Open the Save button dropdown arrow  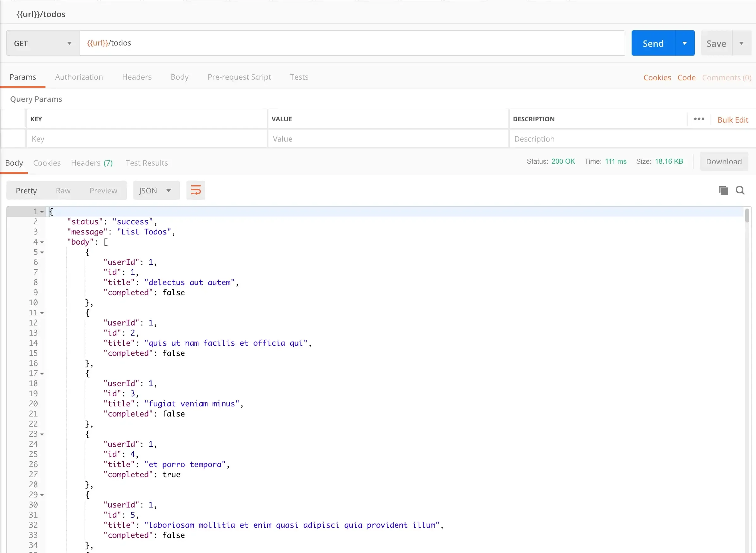[741, 43]
